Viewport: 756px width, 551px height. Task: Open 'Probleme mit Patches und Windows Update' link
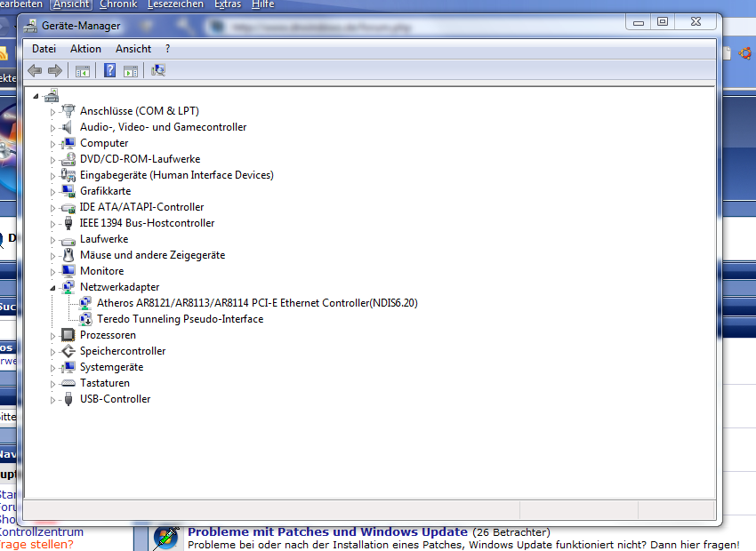click(x=327, y=531)
